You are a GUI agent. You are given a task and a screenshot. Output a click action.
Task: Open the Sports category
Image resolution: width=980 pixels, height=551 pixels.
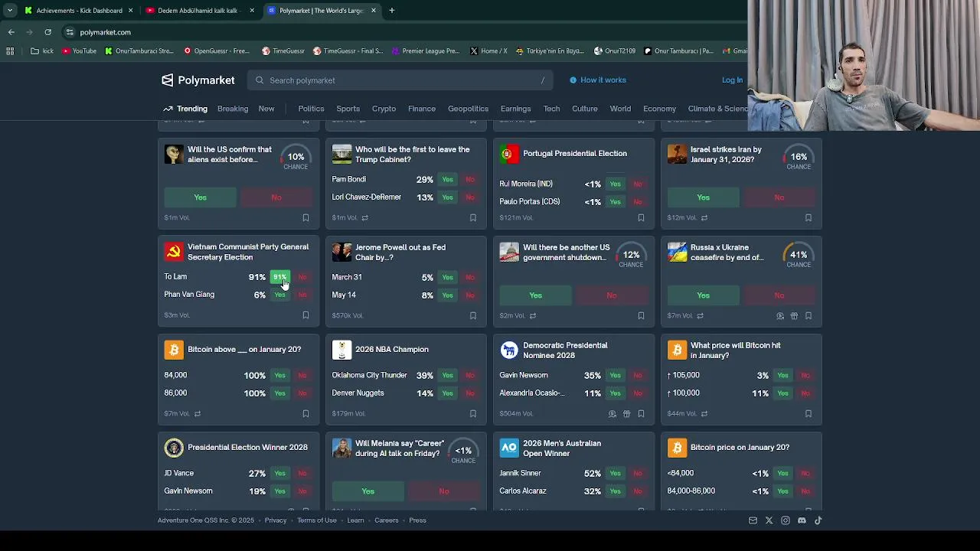point(348,109)
